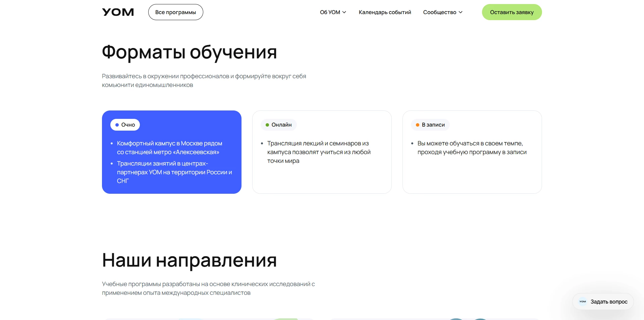Select the Онлайн format card
The image size is (644, 320).
[x=322, y=152]
